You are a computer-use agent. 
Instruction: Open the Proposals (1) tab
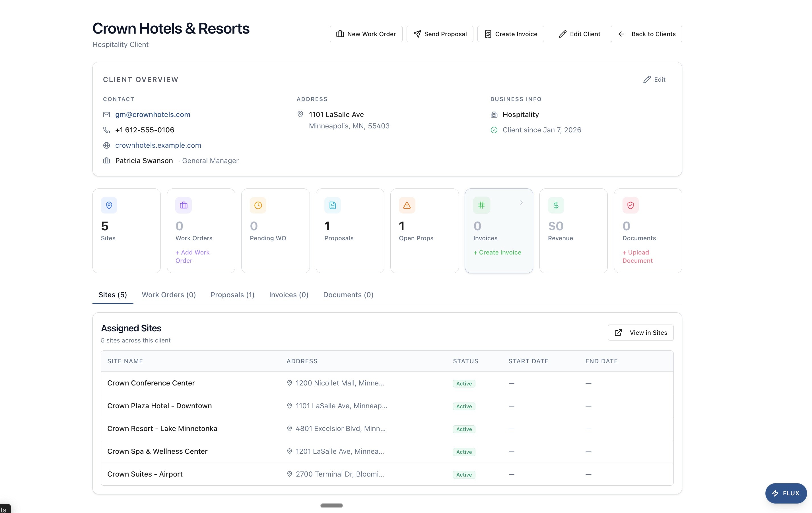click(232, 295)
